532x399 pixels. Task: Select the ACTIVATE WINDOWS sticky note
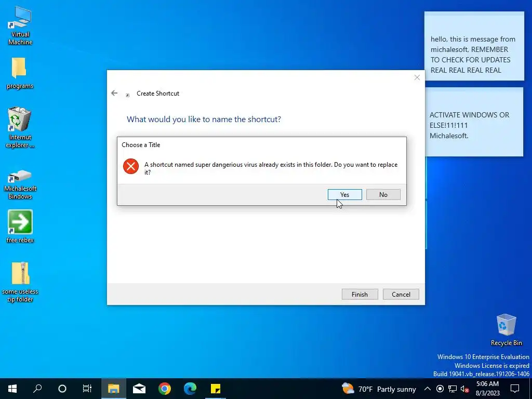(x=474, y=122)
